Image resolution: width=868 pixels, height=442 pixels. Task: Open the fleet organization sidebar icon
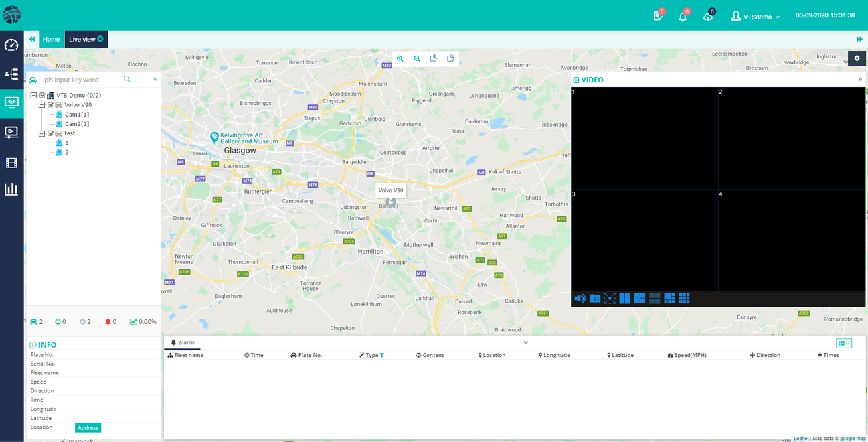tap(11, 74)
